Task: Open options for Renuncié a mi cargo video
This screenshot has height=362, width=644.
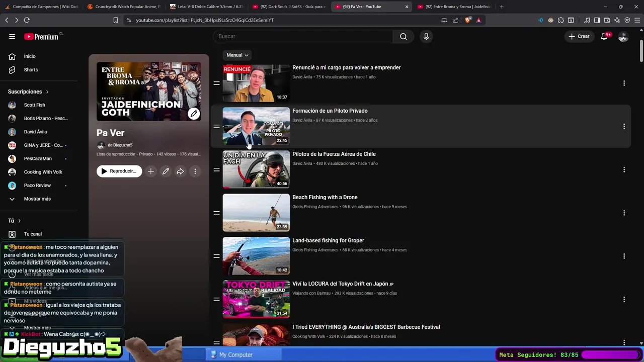Action: pyautogui.click(x=624, y=83)
